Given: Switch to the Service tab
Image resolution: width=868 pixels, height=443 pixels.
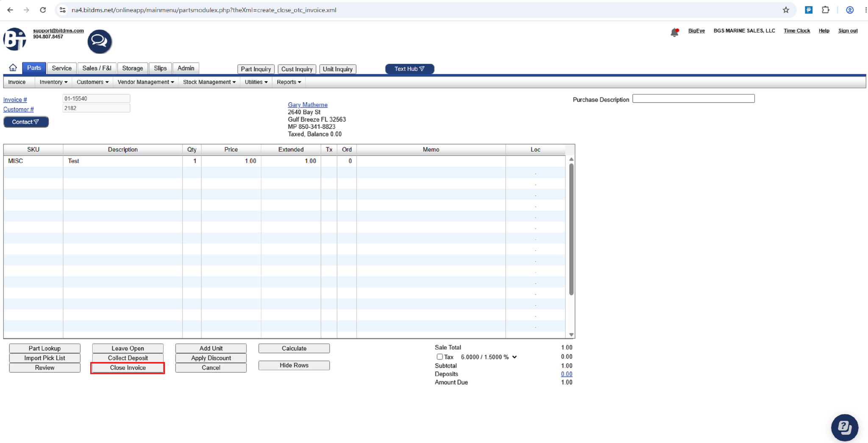Looking at the screenshot, I should click(x=61, y=68).
